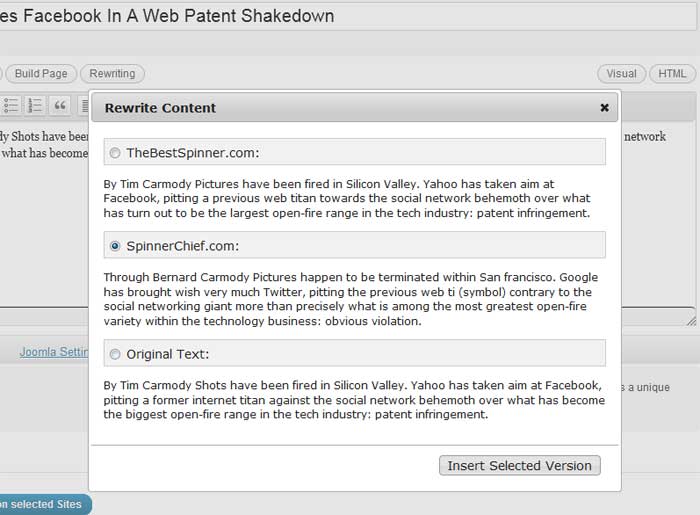This screenshot has height=515, width=700.
Task: Click the TheBestSpinner rewritten text paragraph
Action: [347, 199]
